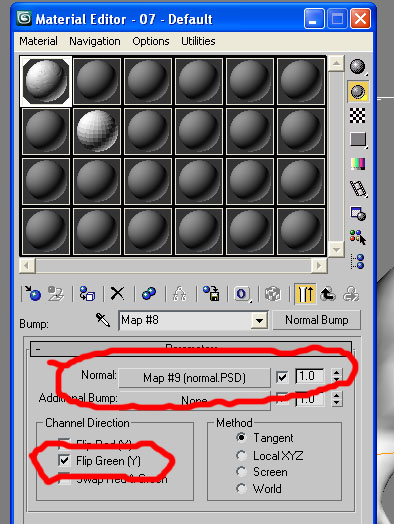Viewport: 394px width, 524px height.
Task: Select the first active material sample slot
Action: [46, 81]
